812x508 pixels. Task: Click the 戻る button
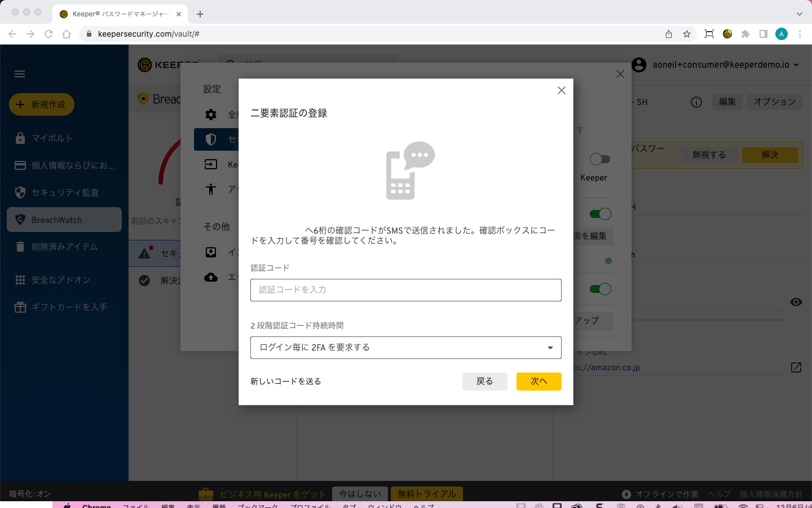(484, 382)
